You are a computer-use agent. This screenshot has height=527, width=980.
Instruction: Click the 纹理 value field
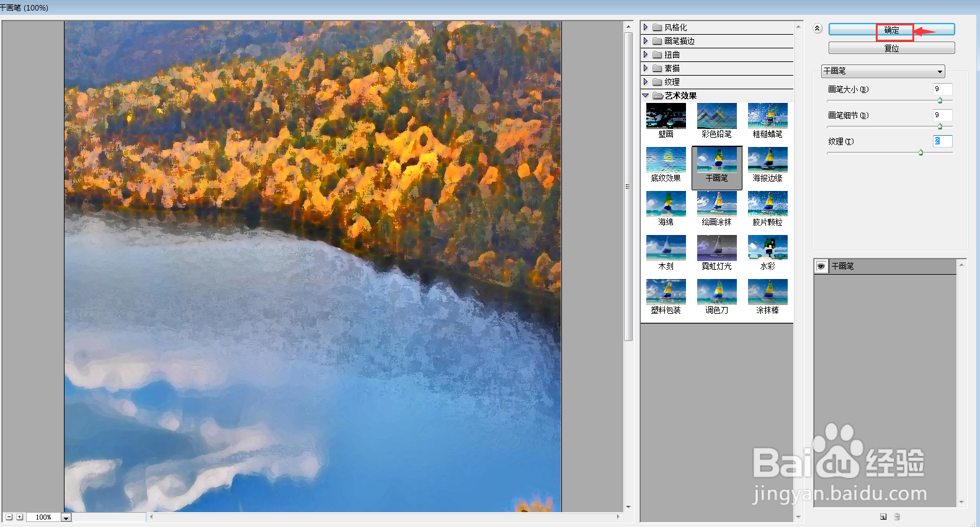point(942,141)
